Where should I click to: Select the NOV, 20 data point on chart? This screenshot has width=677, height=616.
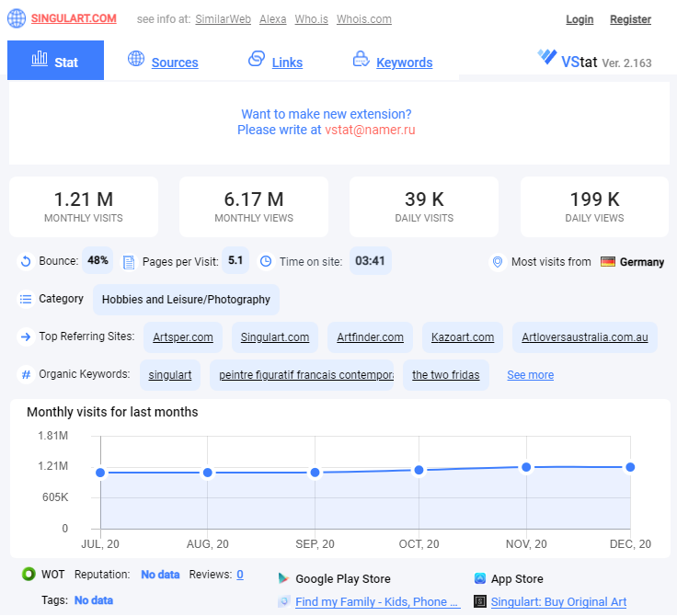point(526,467)
